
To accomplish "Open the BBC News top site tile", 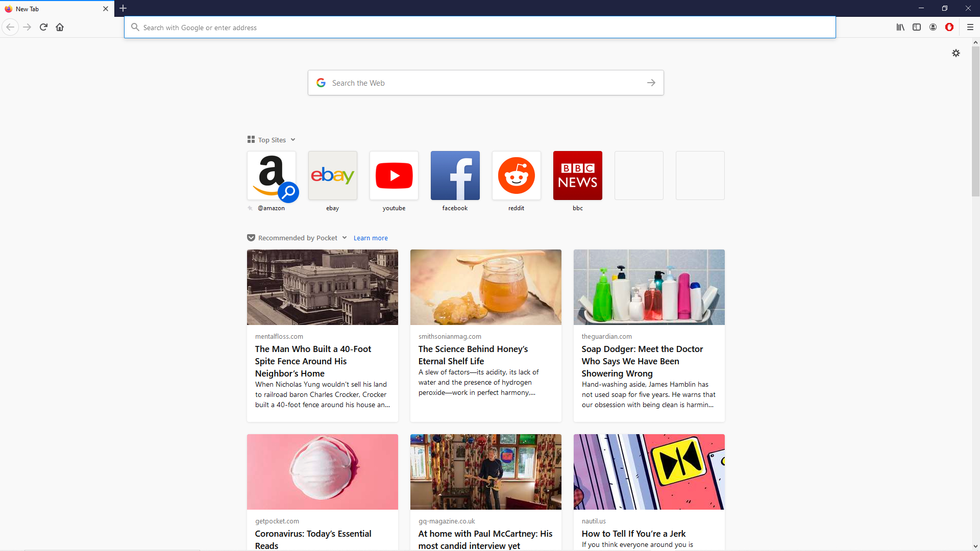I will pos(577,175).
